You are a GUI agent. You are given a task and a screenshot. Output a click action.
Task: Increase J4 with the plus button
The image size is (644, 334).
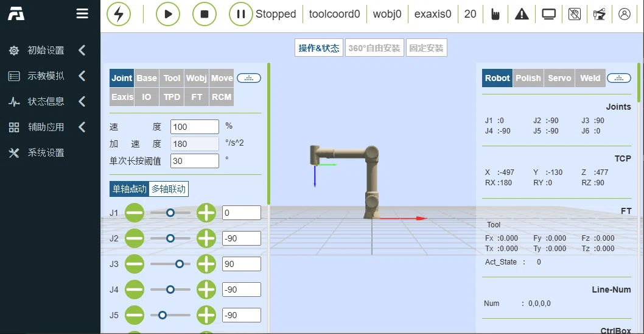pos(206,290)
